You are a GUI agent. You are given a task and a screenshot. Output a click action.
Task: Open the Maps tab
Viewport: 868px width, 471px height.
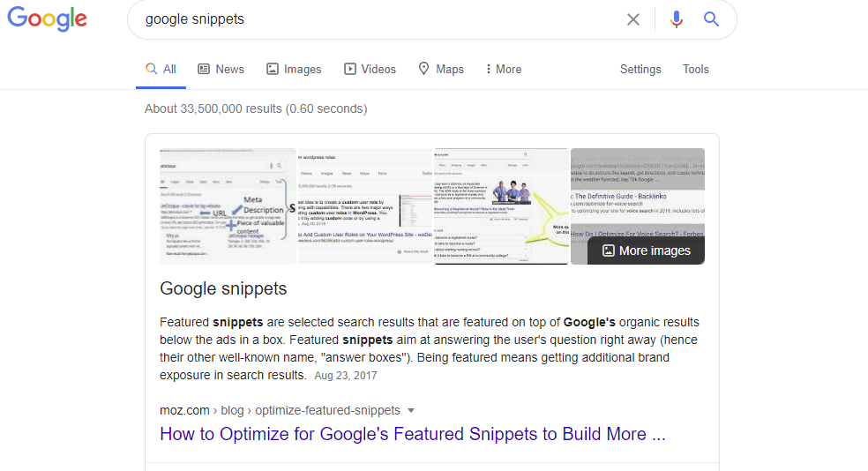(x=441, y=69)
